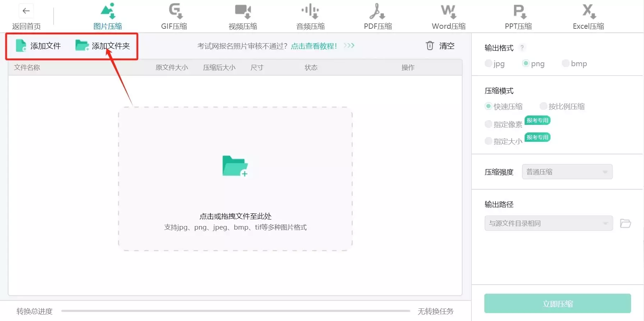Image resolution: width=644 pixels, height=321 pixels.
Task: Select bmp output format
Action: tap(566, 64)
